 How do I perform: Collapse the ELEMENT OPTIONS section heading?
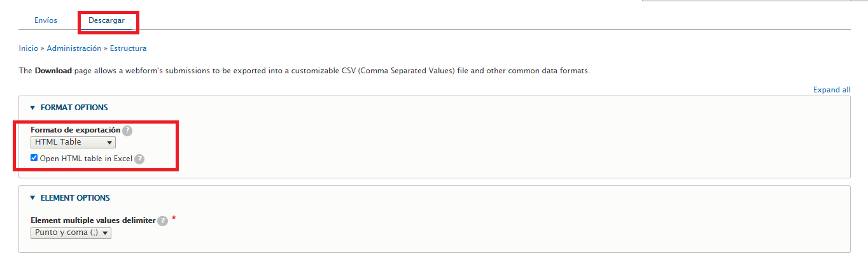[x=75, y=198]
